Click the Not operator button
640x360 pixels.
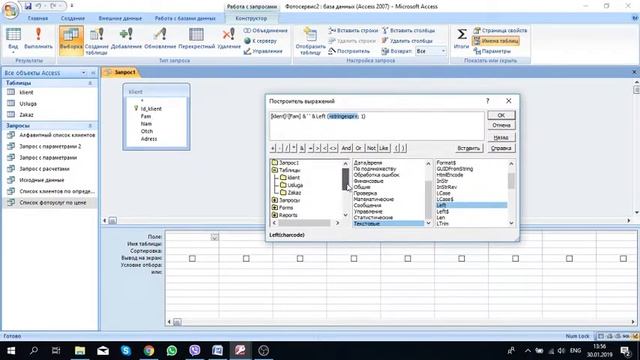coord(371,148)
